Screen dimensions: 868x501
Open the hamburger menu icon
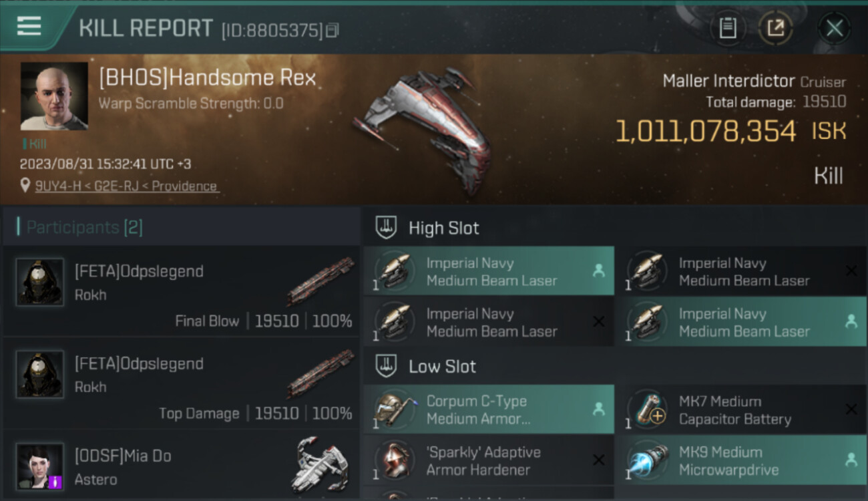[x=29, y=26]
